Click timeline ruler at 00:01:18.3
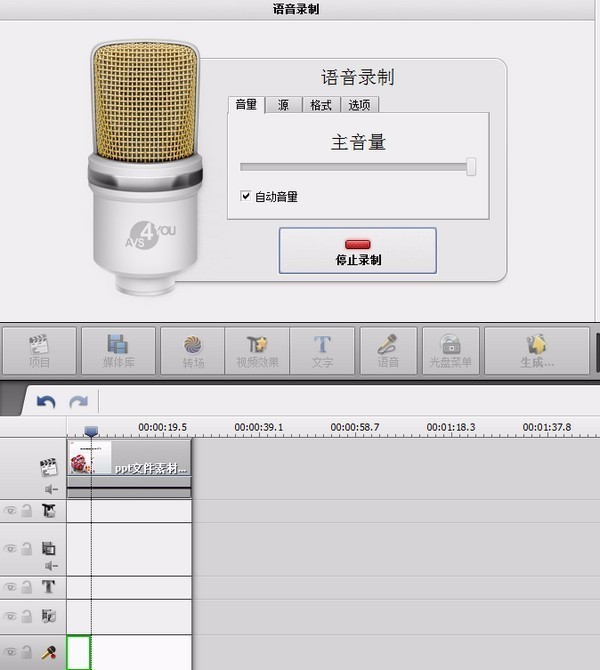Screen dimensions: 600x670 tap(451, 427)
